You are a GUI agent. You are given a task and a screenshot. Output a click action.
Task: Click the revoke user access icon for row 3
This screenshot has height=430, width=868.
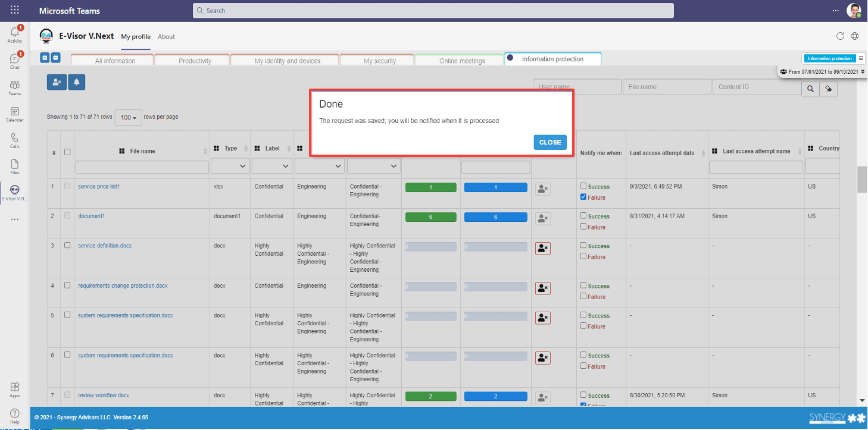tap(542, 249)
